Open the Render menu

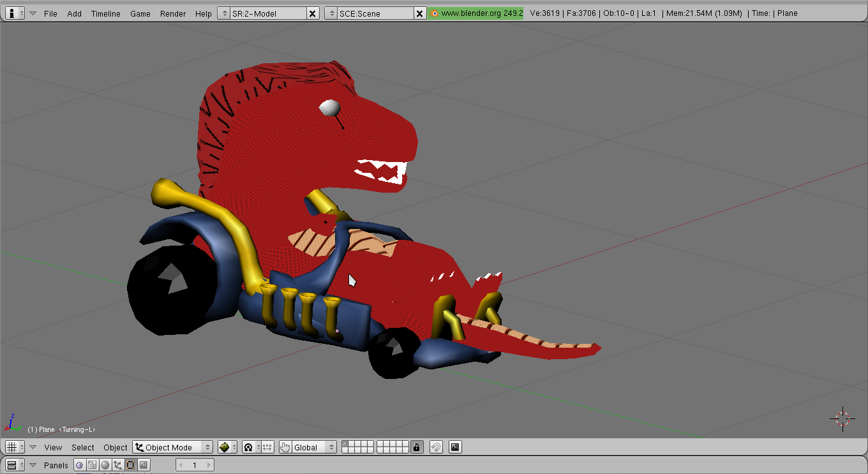click(x=173, y=13)
